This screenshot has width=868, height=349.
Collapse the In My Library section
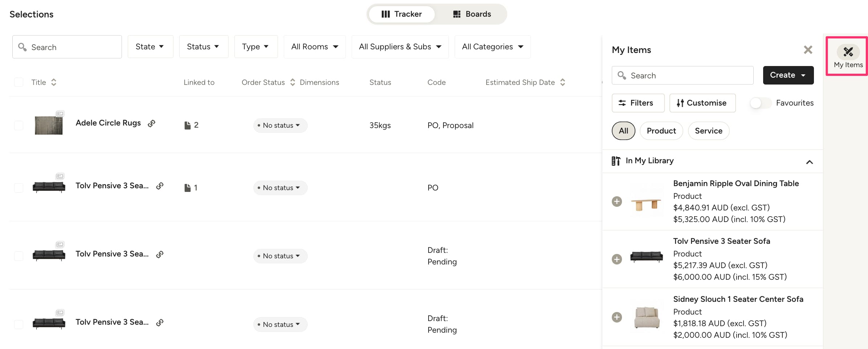pyautogui.click(x=809, y=162)
